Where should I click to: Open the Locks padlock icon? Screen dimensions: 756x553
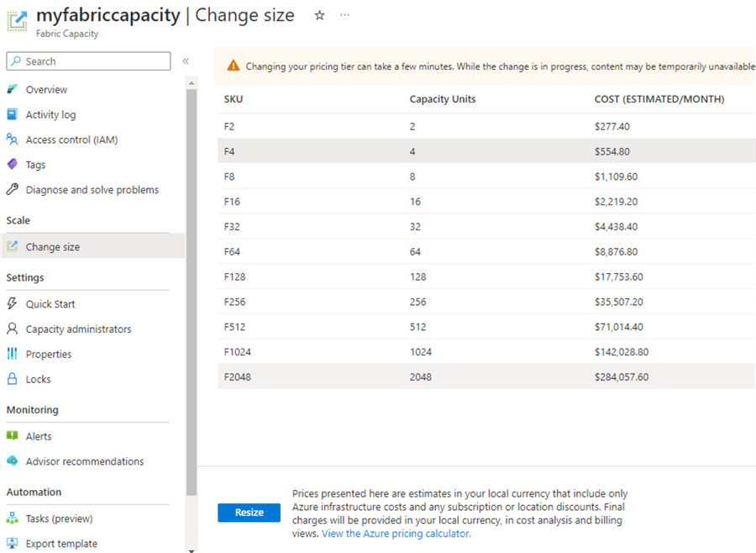coord(12,379)
